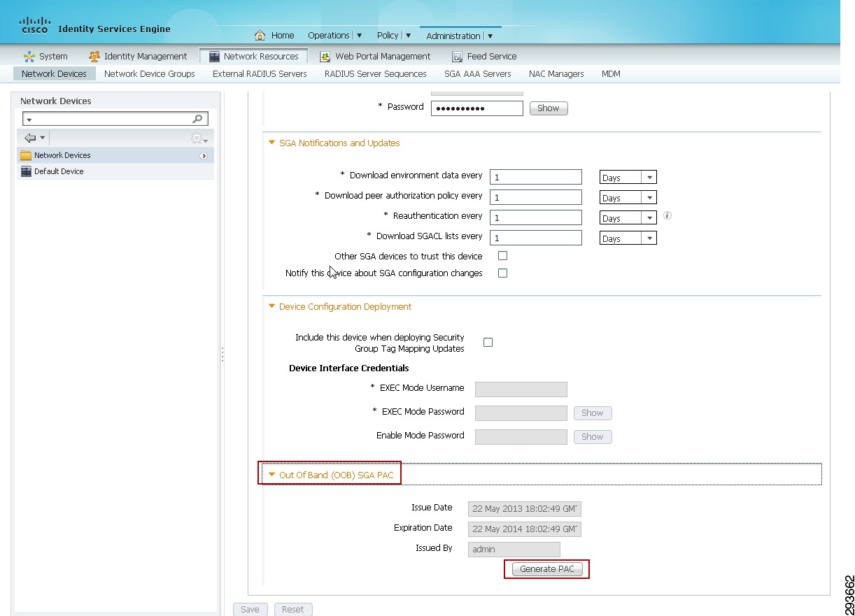Click the magnifier search icon

[198, 120]
